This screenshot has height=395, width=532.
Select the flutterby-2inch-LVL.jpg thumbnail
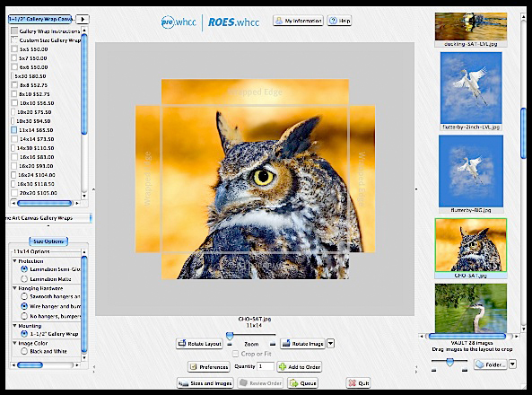(x=471, y=88)
